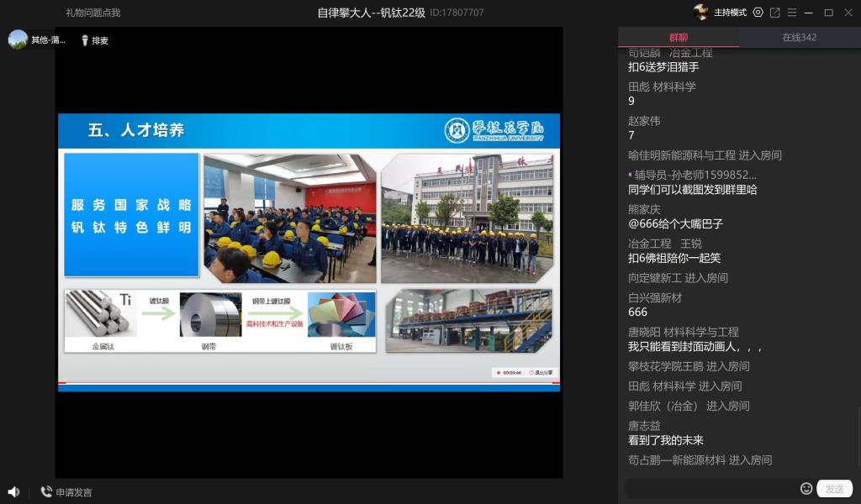Click the 礼物问题点我 link

tap(93, 13)
